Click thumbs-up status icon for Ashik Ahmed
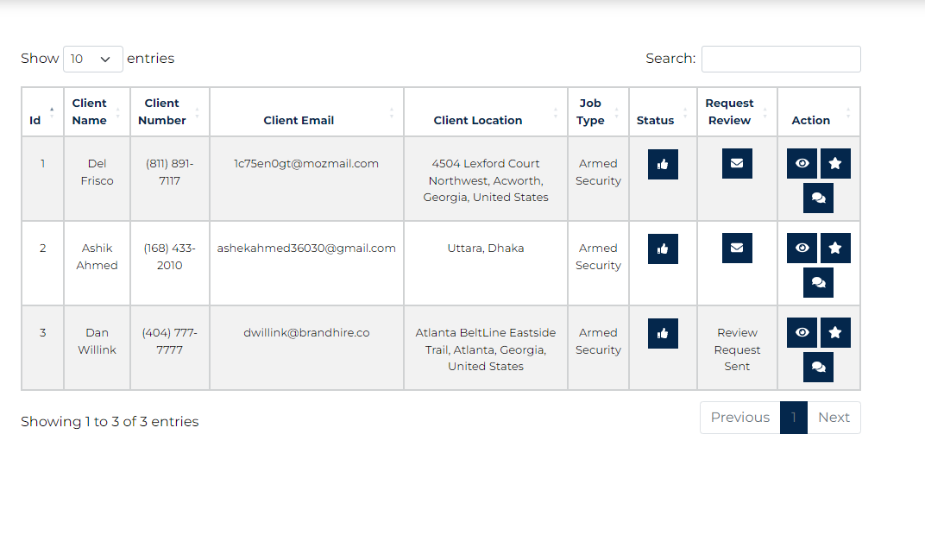Viewport: 925px width, 560px height. pos(663,249)
